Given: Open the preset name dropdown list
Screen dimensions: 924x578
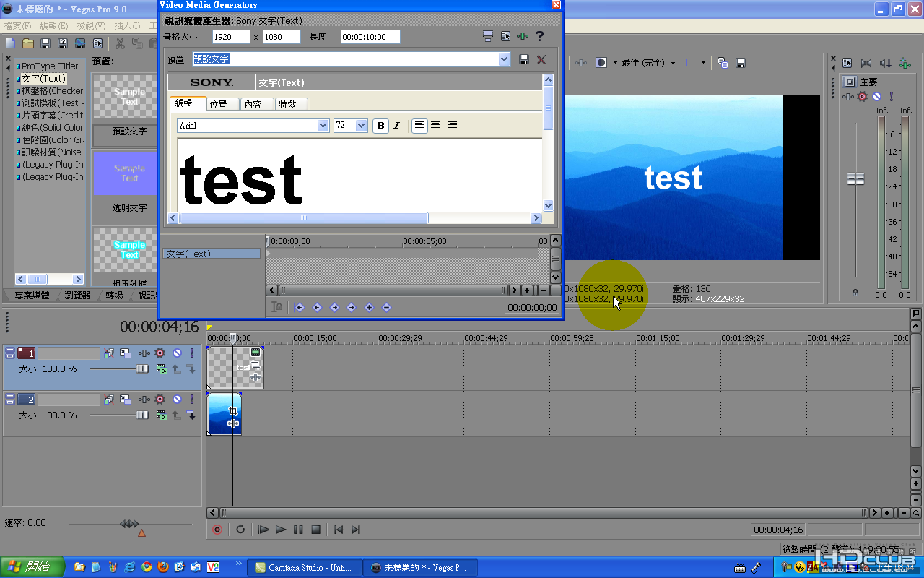Looking at the screenshot, I should point(504,59).
